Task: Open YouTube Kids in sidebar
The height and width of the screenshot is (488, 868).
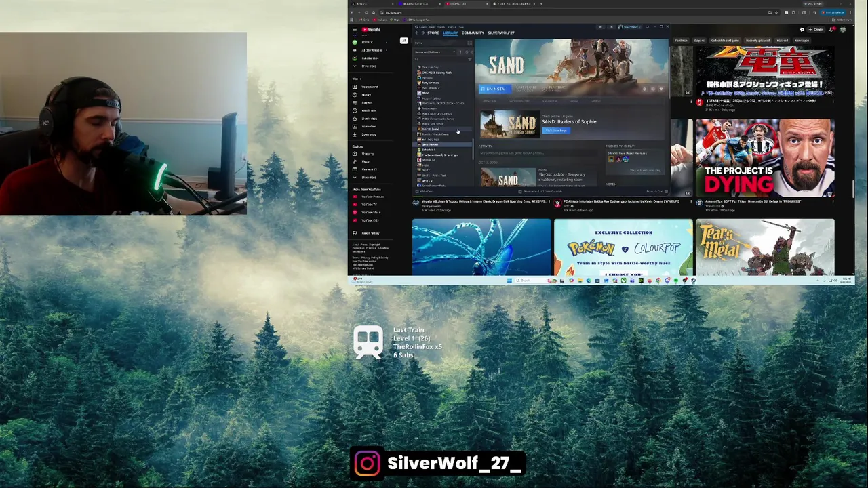Action: coord(370,220)
